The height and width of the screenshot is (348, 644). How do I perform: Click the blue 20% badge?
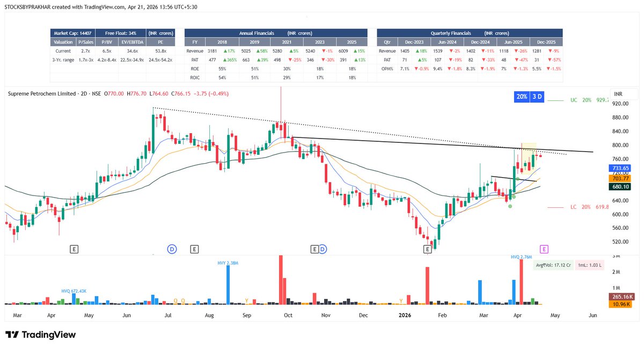tap(521, 97)
